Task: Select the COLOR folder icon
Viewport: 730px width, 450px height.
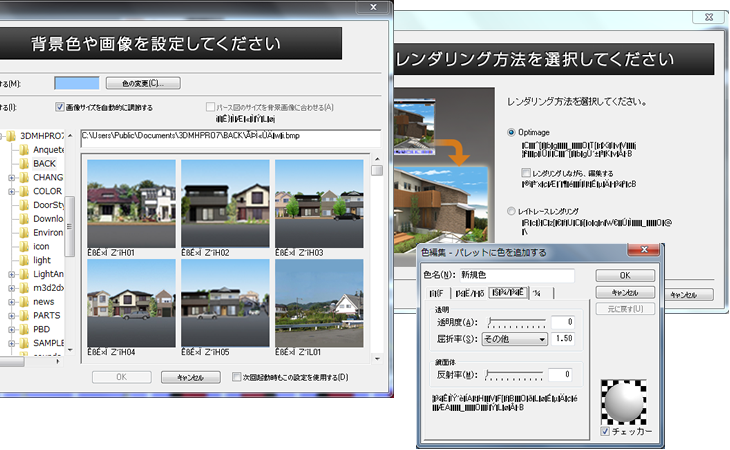Action: pyautogui.click(x=23, y=191)
